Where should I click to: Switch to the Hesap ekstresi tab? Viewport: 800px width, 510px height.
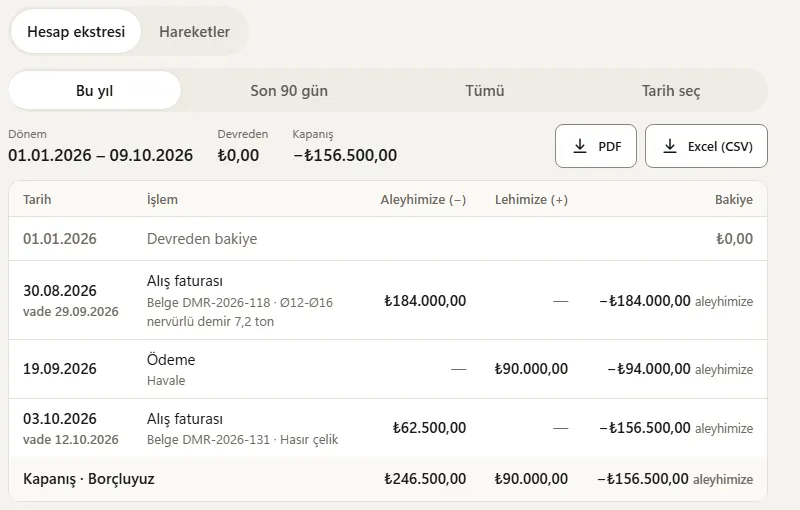(x=76, y=32)
